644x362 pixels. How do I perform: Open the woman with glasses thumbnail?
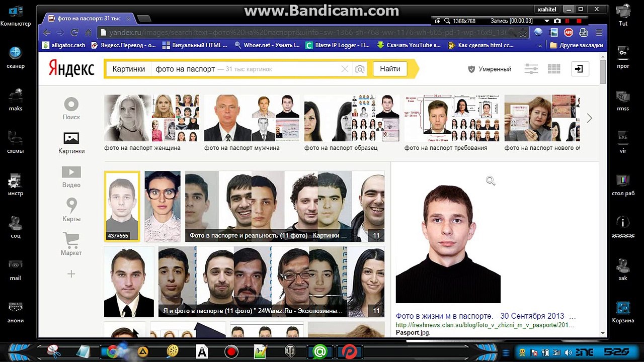tap(163, 207)
